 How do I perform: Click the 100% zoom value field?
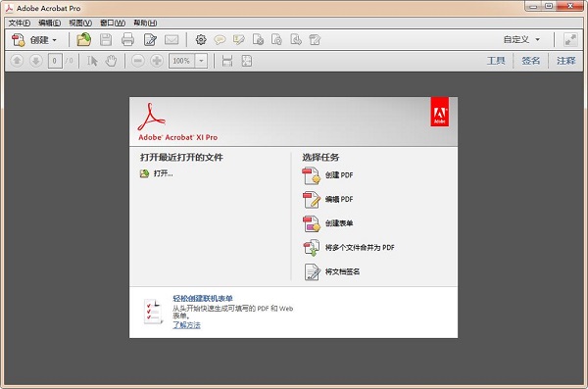(182, 61)
